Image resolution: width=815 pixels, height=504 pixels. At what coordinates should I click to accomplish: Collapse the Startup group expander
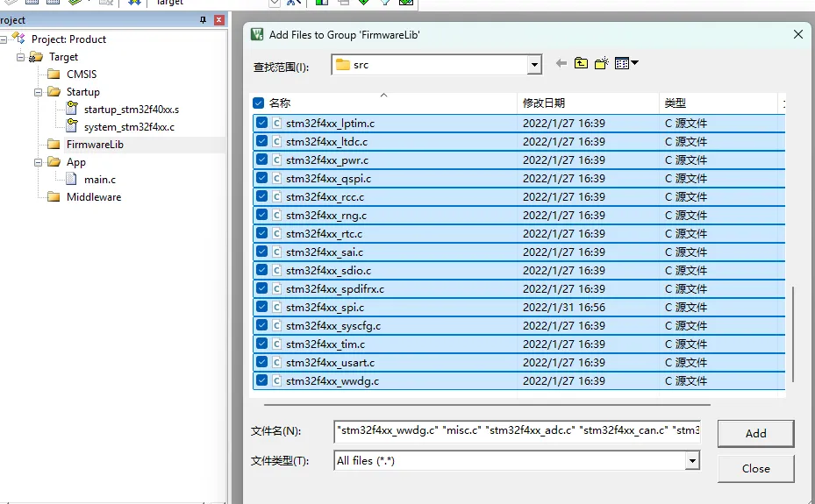(38, 92)
